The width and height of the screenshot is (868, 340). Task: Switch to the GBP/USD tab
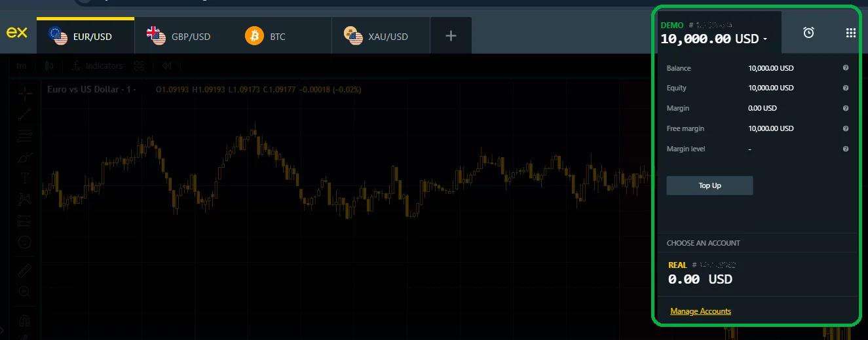coord(179,36)
